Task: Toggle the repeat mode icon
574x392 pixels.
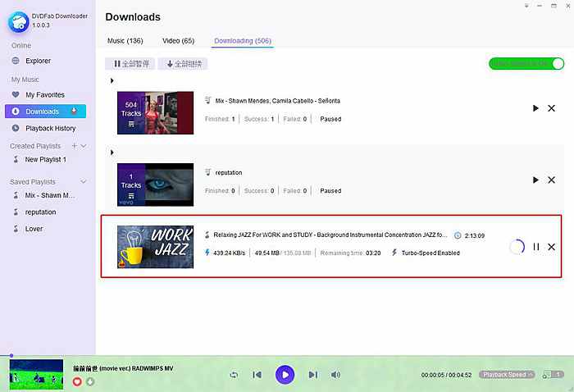Action: (x=234, y=375)
